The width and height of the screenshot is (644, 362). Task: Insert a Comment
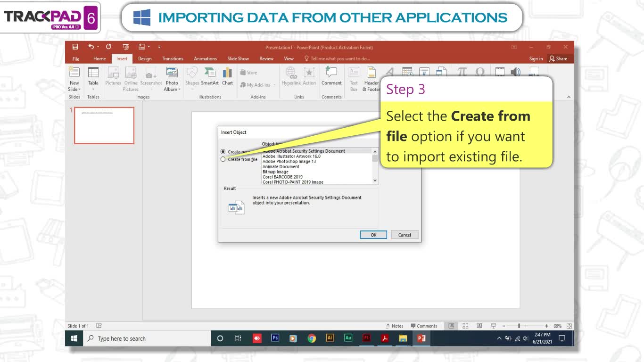331,75
